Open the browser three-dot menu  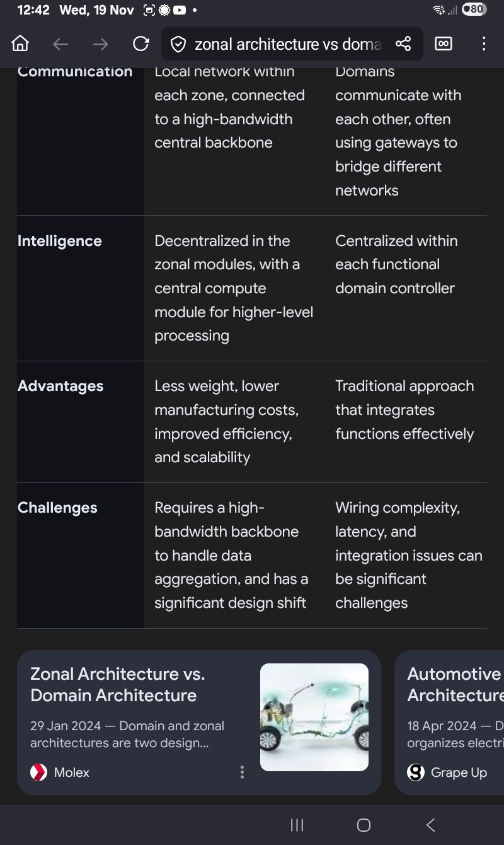click(x=484, y=44)
